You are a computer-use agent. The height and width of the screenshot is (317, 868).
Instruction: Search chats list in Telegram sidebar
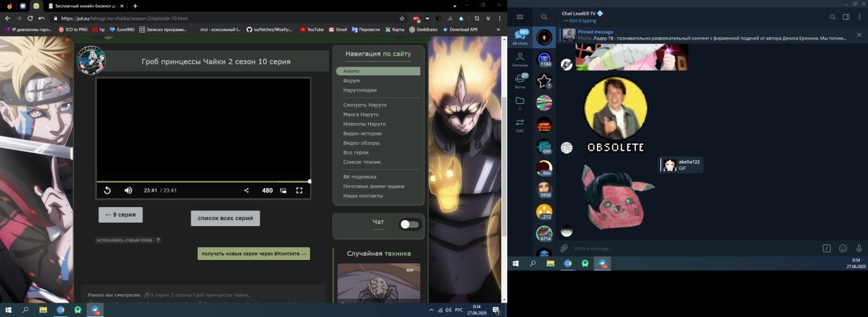click(544, 17)
